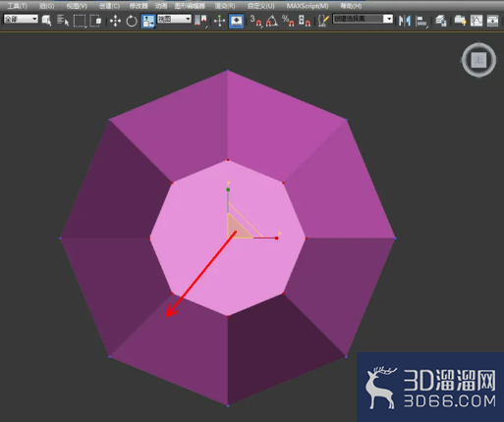Toggle the 3D Snaps button
The height and width of the screenshot is (422, 504).
(255, 21)
